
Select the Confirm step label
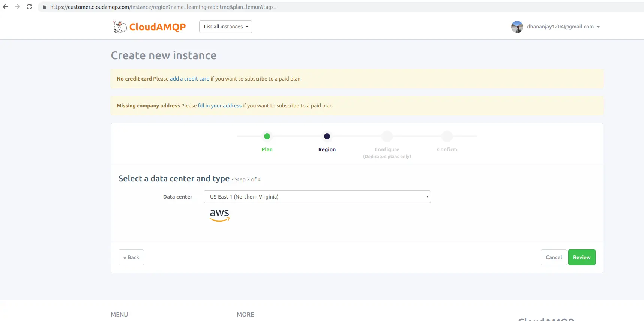tap(447, 149)
